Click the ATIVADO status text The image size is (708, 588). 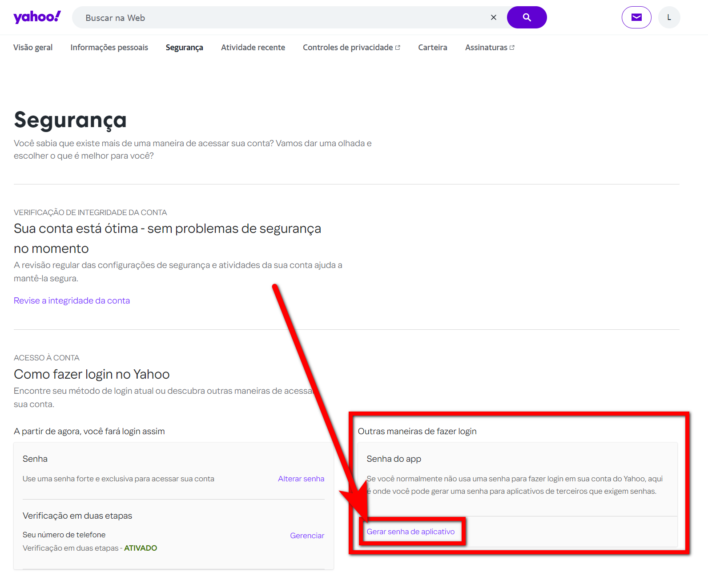[x=141, y=548]
